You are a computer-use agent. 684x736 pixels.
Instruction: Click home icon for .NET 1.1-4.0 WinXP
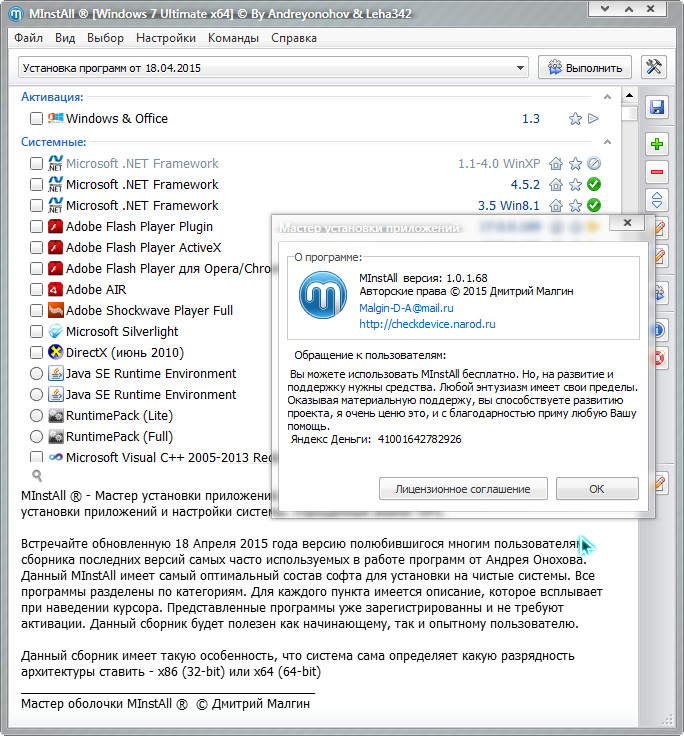coord(556,163)
